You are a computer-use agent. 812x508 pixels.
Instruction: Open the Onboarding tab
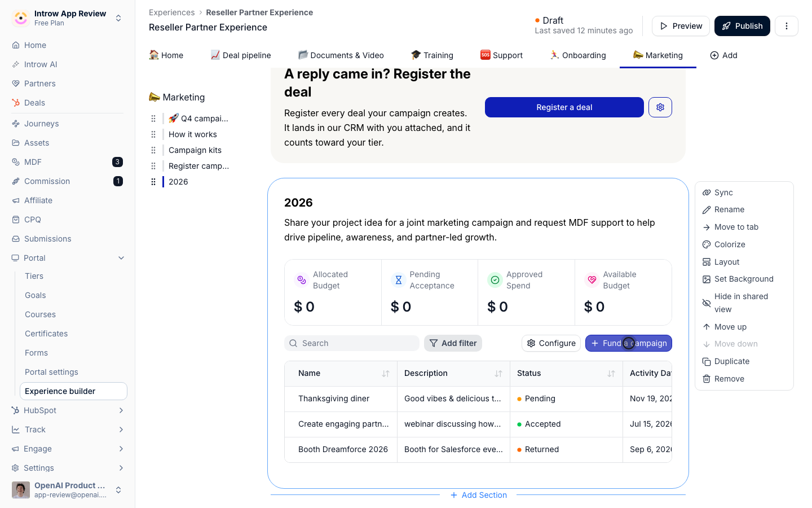coord(578,55)
